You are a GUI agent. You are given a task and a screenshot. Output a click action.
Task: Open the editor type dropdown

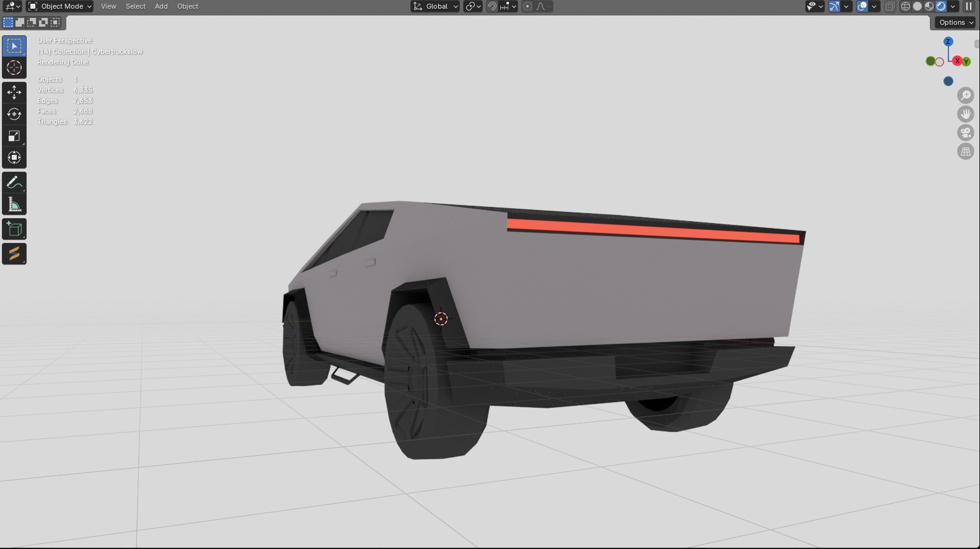[12, 6]
